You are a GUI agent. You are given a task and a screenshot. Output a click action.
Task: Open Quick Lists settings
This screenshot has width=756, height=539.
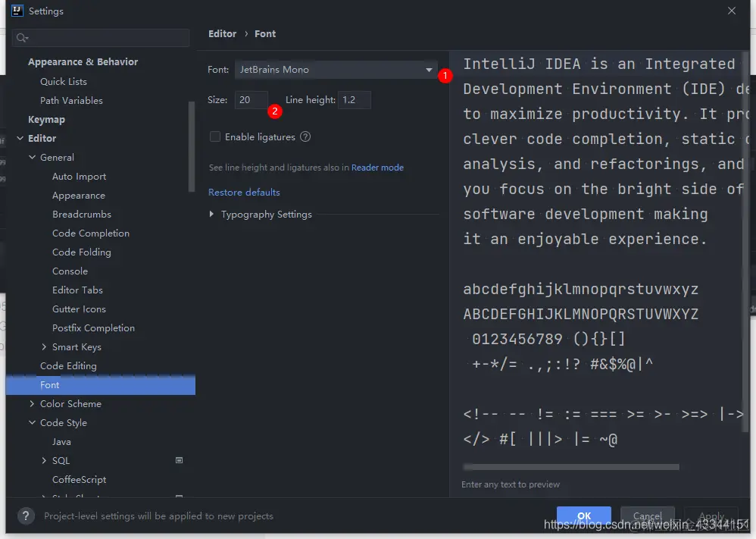pyautogui.click(x=64, y=82)
